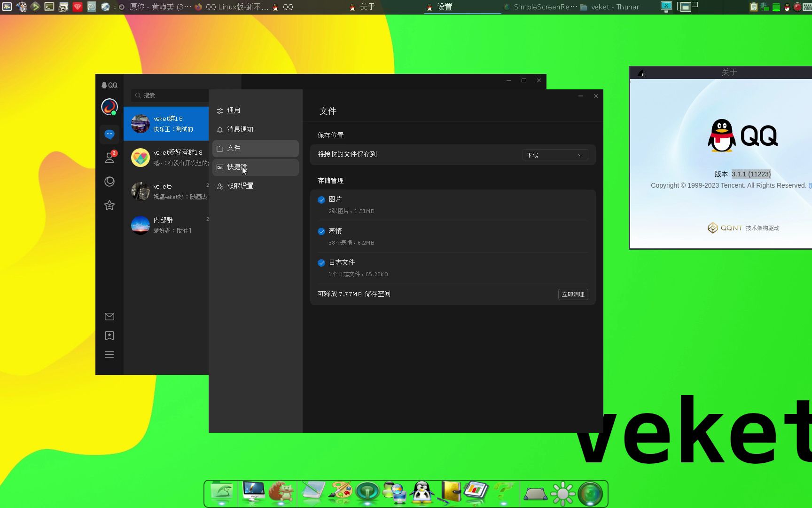Open the QQ Space circular sidebar icon
The width and height of the screenshot is (812, 508).
tap(109, 182)
